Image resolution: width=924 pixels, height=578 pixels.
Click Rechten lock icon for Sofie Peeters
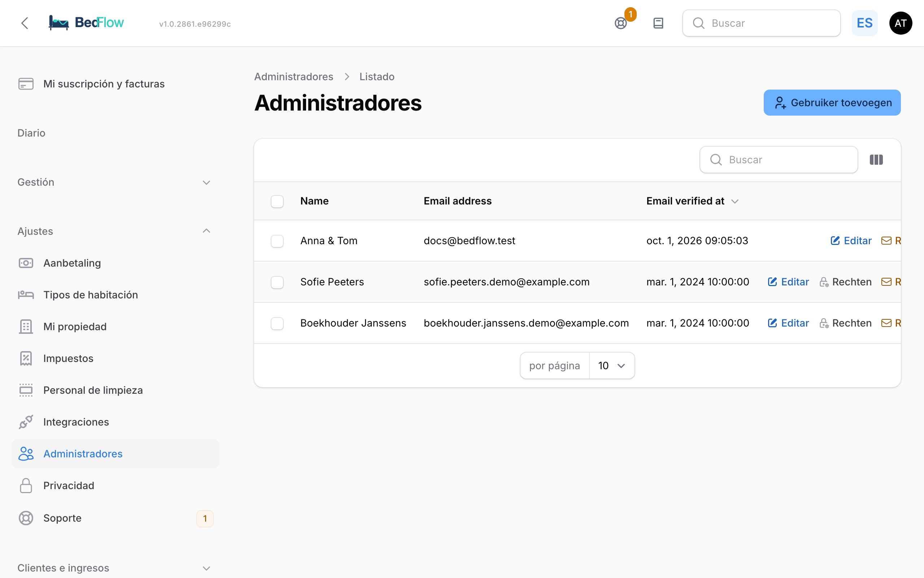(x=824, y=282)
